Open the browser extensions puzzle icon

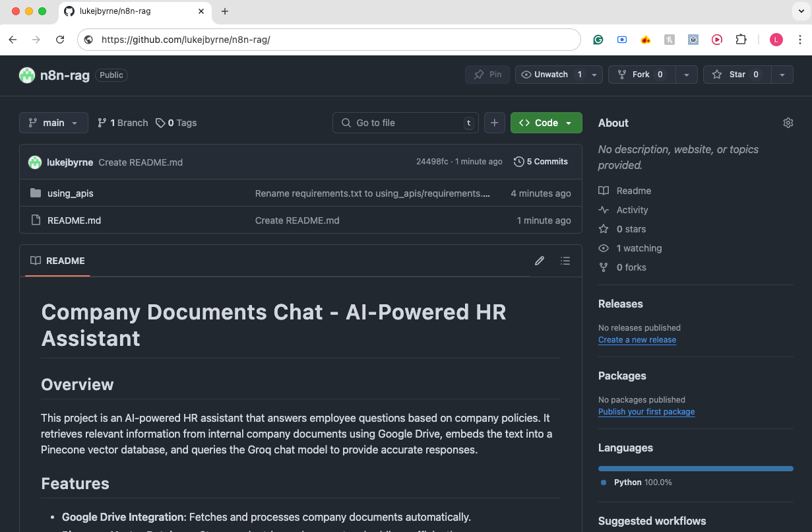pos(741,40)
